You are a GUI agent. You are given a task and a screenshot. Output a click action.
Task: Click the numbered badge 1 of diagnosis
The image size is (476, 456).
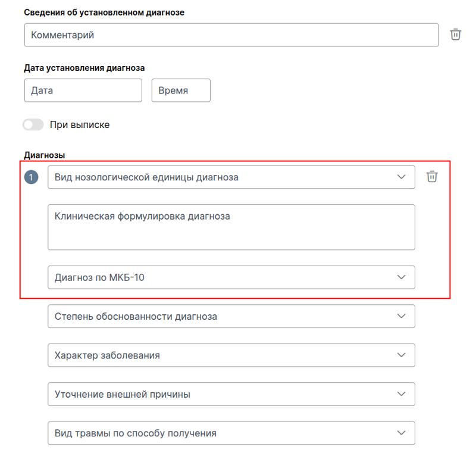(x=32, y=177)
